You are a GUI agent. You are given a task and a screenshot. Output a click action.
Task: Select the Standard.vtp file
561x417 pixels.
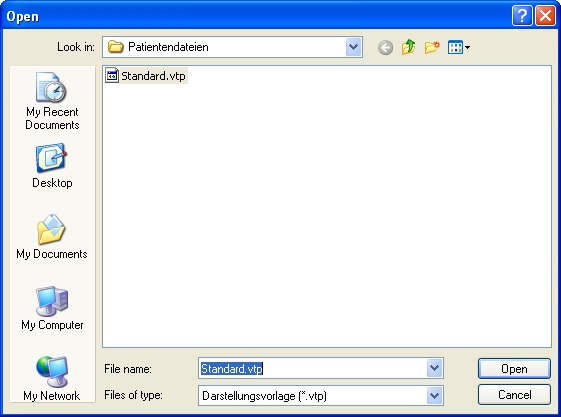[x=146, y=76]
